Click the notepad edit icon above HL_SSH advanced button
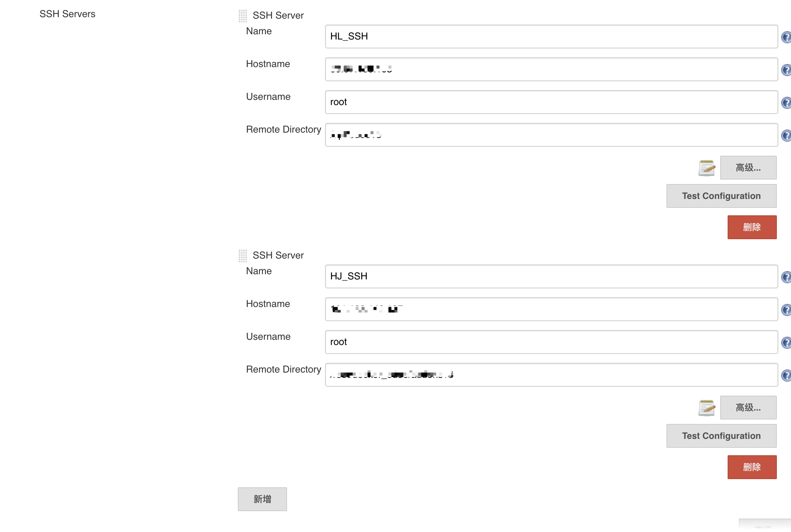Screen dimensions: 791x532 coord(706,168)
